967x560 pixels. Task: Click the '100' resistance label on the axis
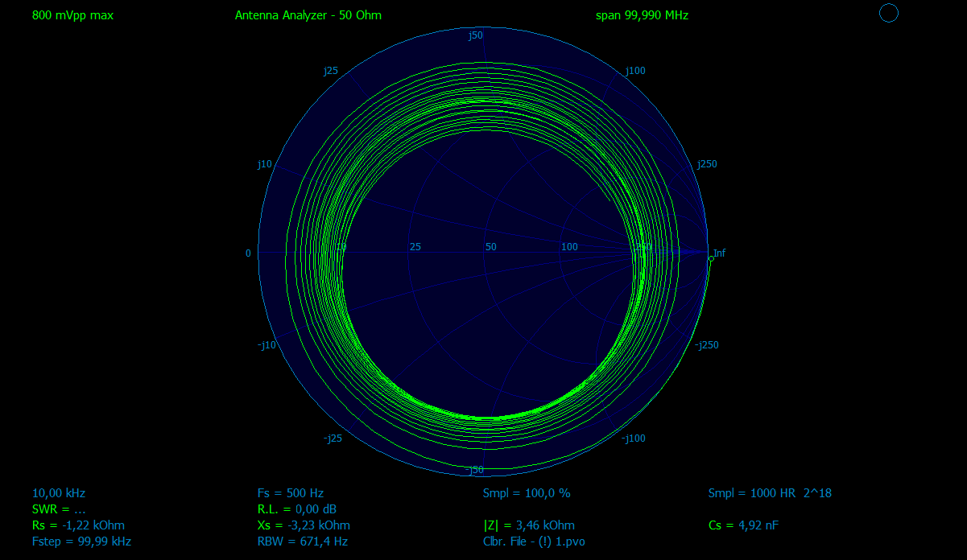click(570, 247)
